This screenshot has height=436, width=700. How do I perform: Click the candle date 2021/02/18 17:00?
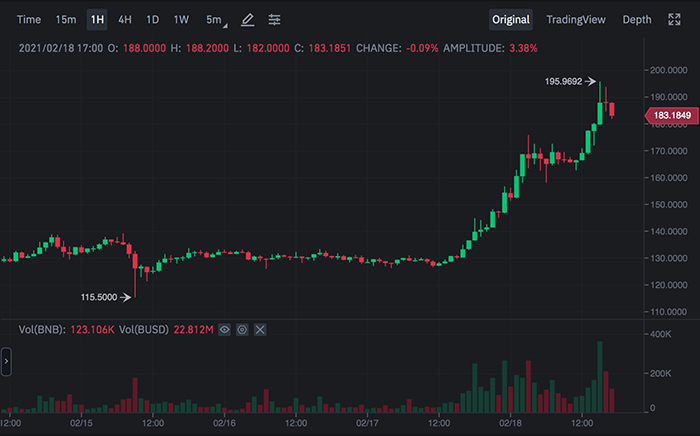61,48
